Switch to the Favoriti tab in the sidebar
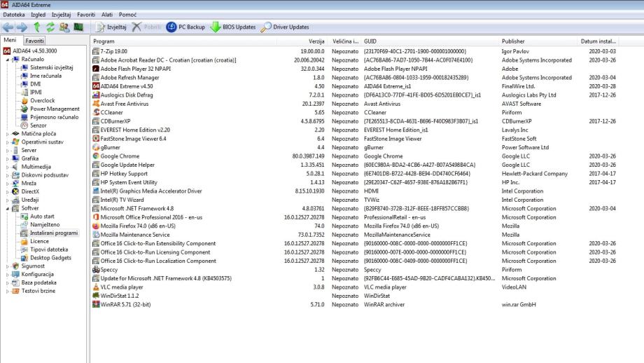 pyautogui.click(x=34, y=41)
